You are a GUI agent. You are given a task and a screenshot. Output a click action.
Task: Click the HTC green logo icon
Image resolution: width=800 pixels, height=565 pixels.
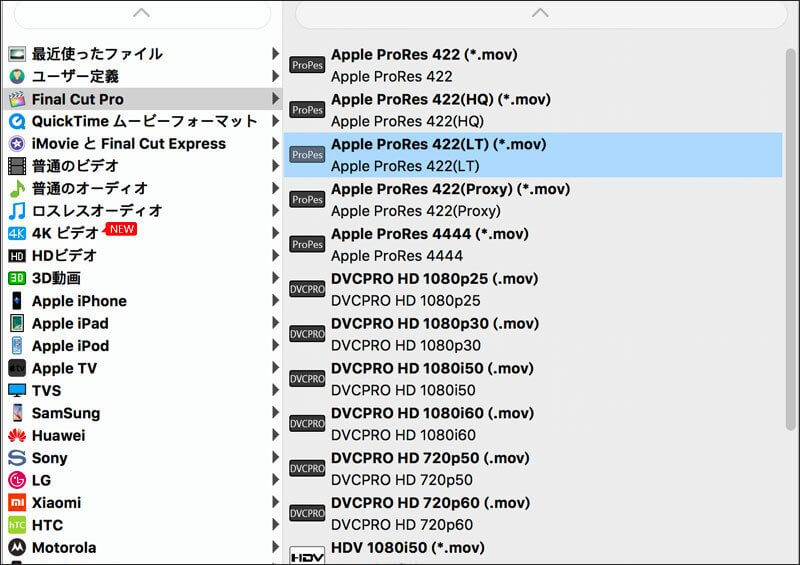coord(17,525)
